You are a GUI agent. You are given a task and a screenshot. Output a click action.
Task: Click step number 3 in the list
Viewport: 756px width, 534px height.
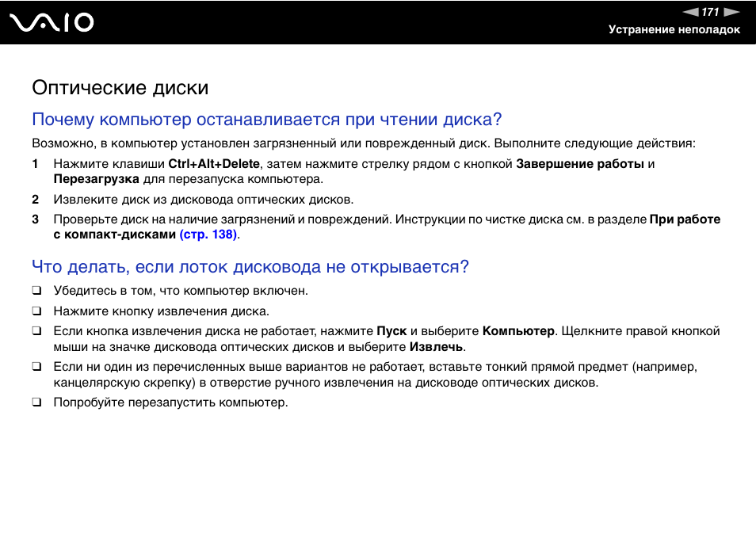(x=35, y=219)
